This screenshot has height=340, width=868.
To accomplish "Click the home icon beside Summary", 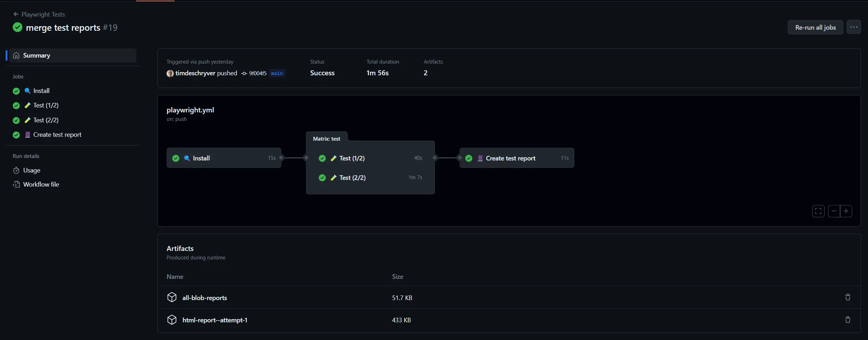I will point(16,55).
